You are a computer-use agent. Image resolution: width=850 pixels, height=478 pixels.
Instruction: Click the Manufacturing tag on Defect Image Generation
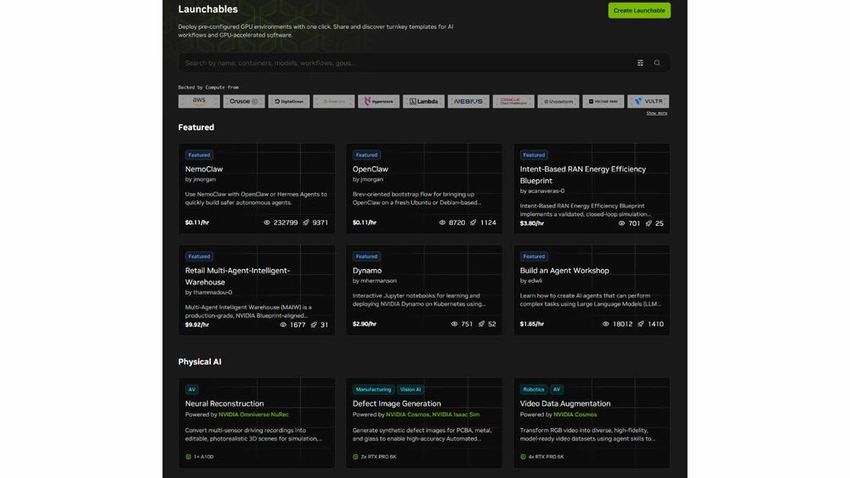[373, 390]
